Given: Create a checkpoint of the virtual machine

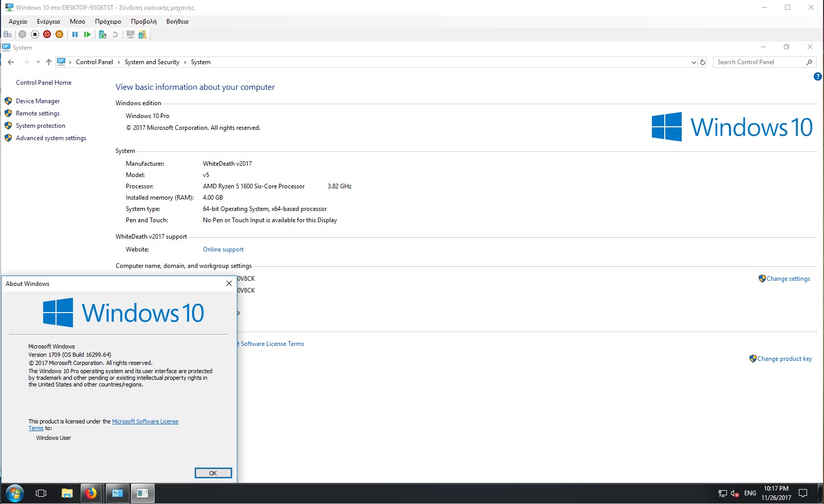Looking at the screenshot, I should coord(103,34).
